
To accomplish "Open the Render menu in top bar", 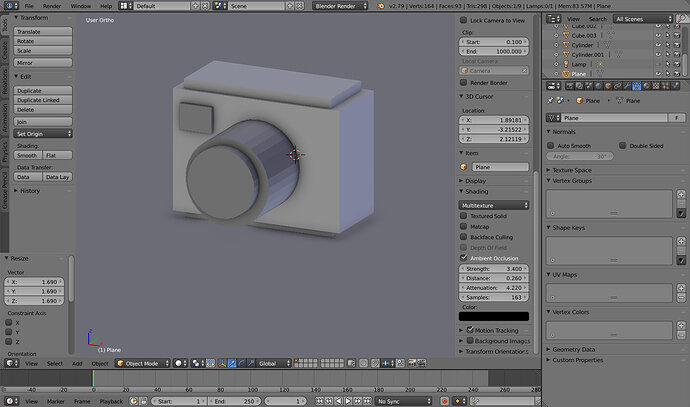I will pyautogui.click(x=52, y=6).
